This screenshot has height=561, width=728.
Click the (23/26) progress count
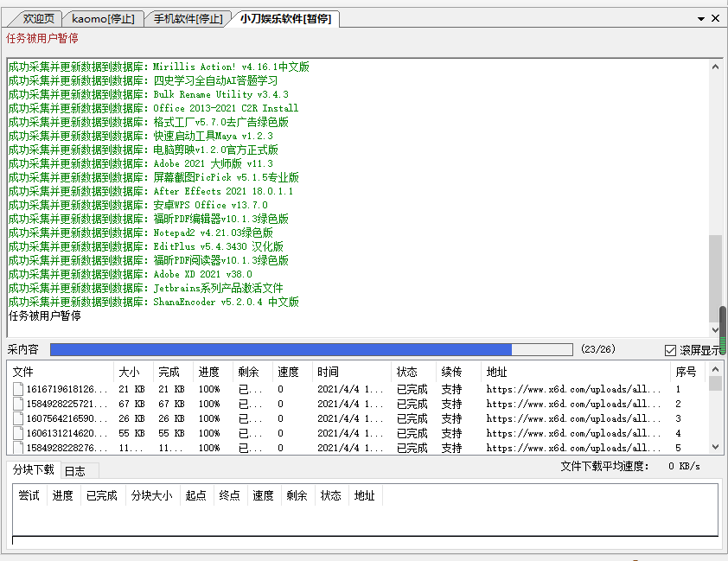point(598,349)
